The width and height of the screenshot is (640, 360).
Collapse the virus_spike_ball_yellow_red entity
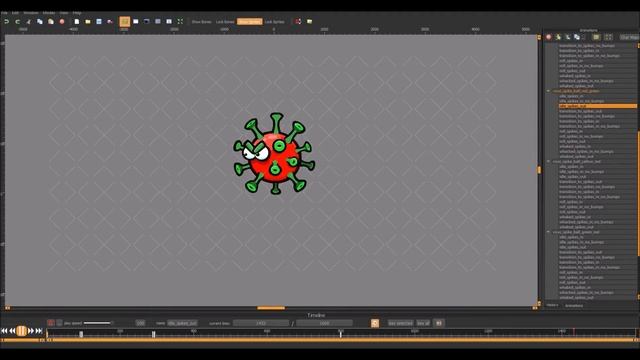click(x=549, y=162)
